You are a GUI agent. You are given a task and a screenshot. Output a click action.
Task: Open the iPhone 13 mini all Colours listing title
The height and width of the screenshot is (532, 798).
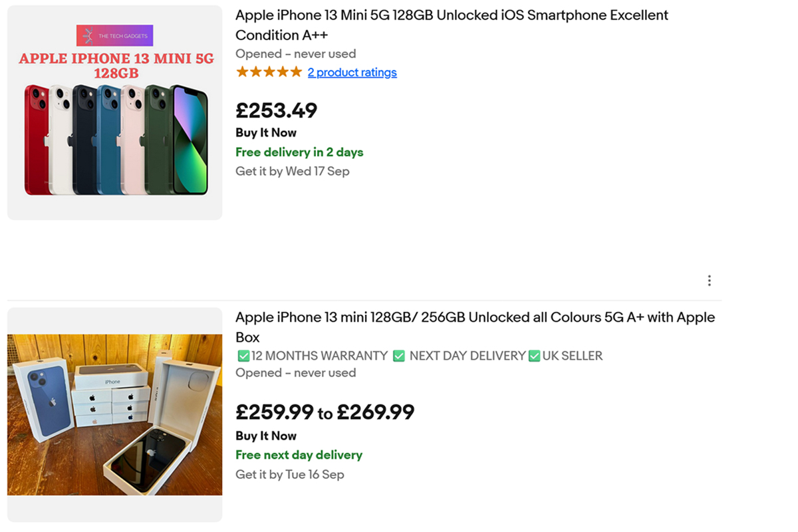coord(475,327)
